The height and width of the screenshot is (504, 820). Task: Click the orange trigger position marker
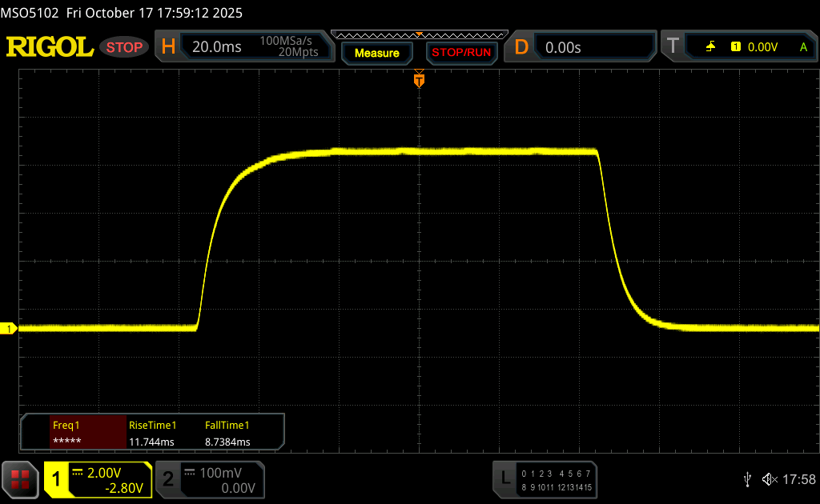click(x=418, y=80)
